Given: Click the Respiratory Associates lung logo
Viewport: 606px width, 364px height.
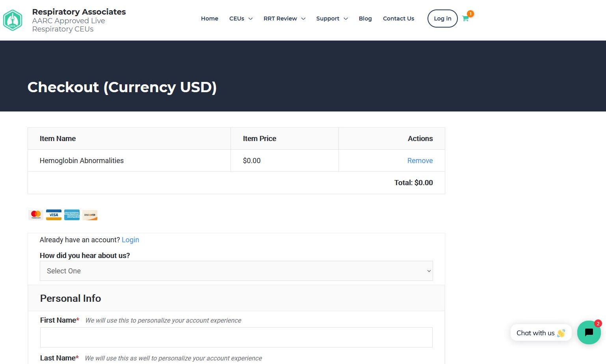Looking at the screenshot, I should 13,20.
